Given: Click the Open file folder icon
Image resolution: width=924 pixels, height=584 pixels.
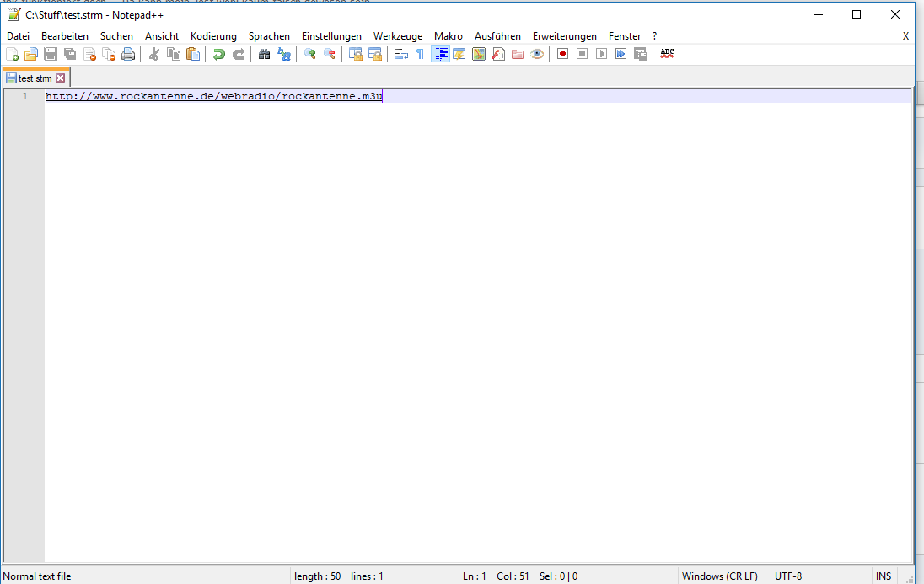Looking at the screenshot, I should 31,54.
